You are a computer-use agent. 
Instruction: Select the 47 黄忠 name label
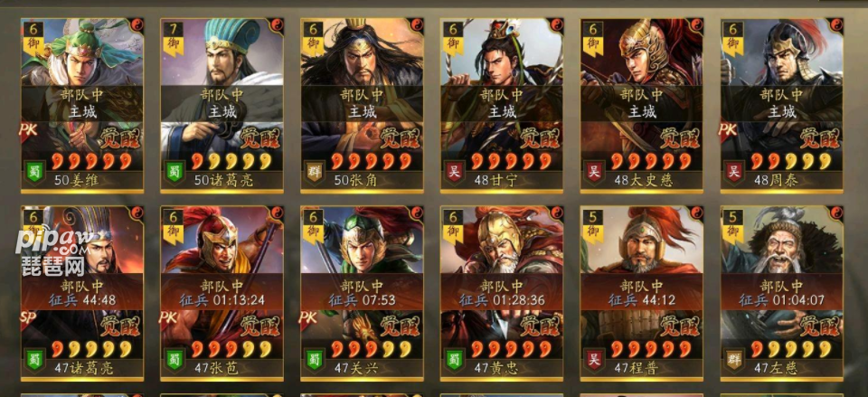pyautogui.click(x=495, y=368)
